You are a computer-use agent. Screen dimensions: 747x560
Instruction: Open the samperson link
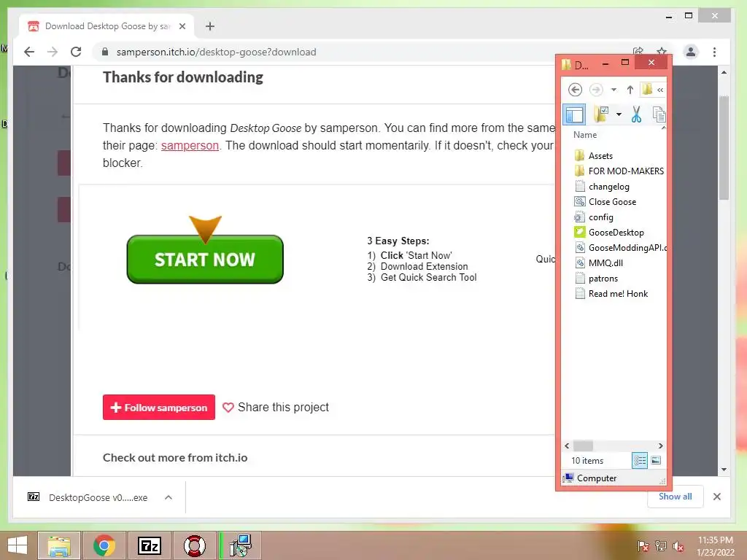190,145
